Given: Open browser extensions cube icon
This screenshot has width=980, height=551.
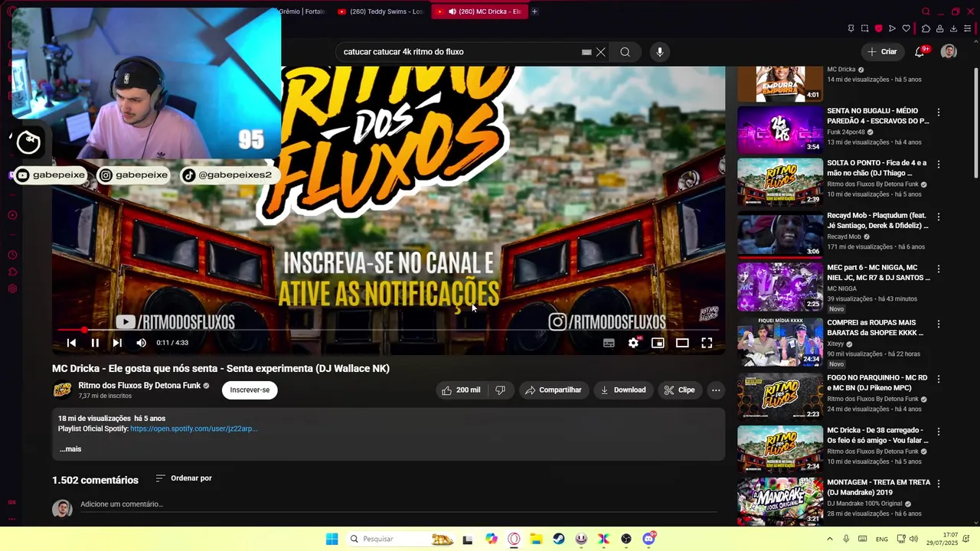Looking at the screenshot, I should [926, 29].
